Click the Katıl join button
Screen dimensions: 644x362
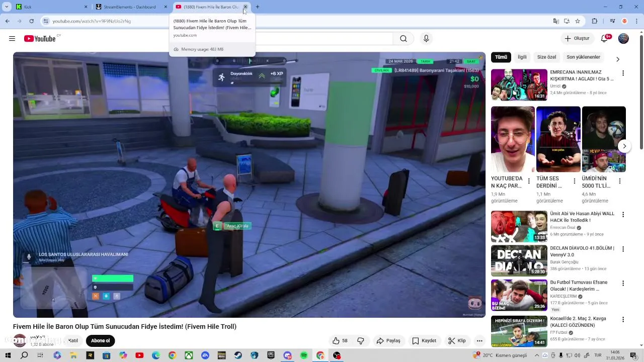[x=73, y=341]
